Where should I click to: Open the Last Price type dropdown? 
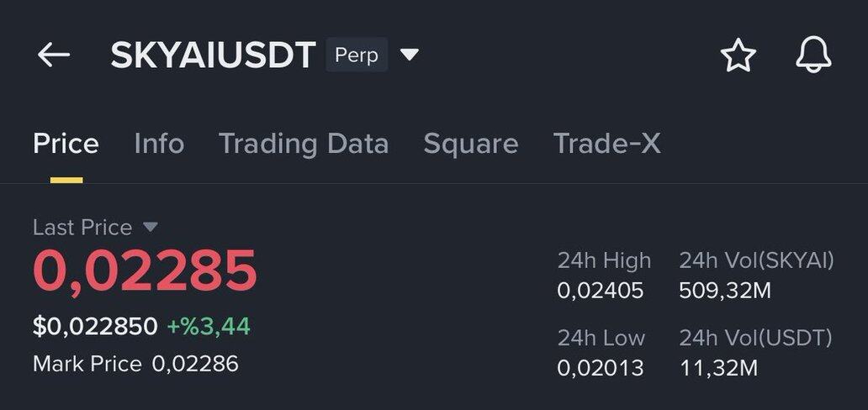click(151, 227)
